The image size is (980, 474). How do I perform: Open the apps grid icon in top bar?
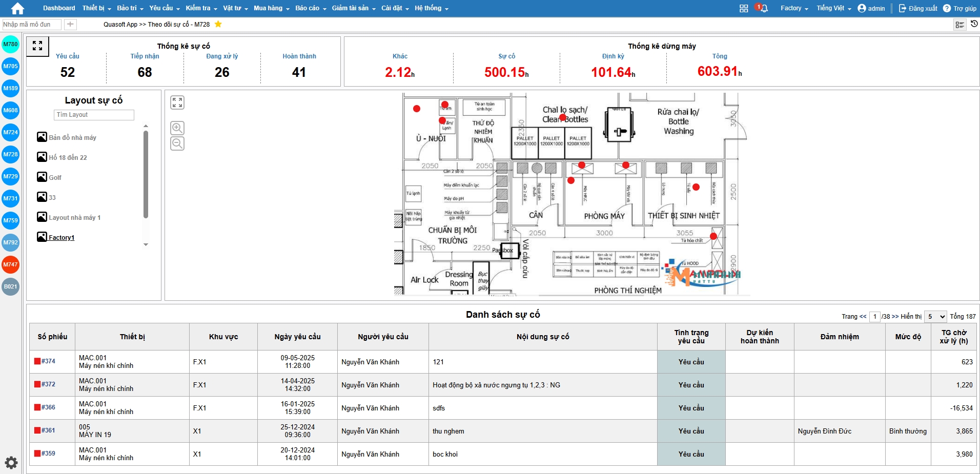(744, 8)
